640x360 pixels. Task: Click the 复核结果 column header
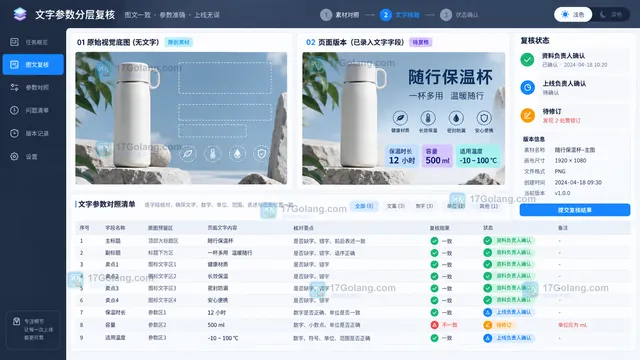point(439,228)
